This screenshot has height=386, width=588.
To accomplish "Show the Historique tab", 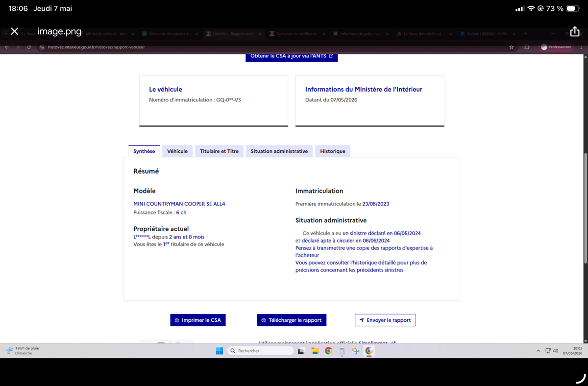I will pos(333,151).
